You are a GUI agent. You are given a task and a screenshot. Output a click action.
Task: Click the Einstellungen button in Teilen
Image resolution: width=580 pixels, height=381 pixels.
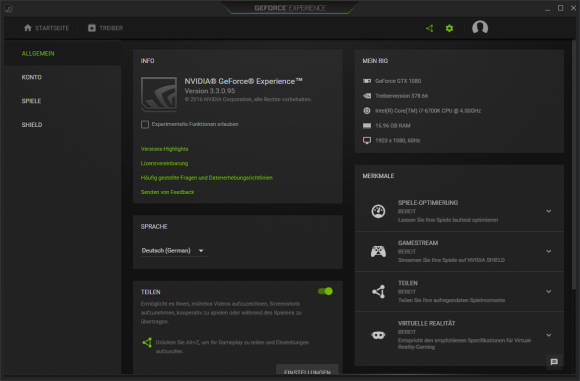[x=307, y=371]
